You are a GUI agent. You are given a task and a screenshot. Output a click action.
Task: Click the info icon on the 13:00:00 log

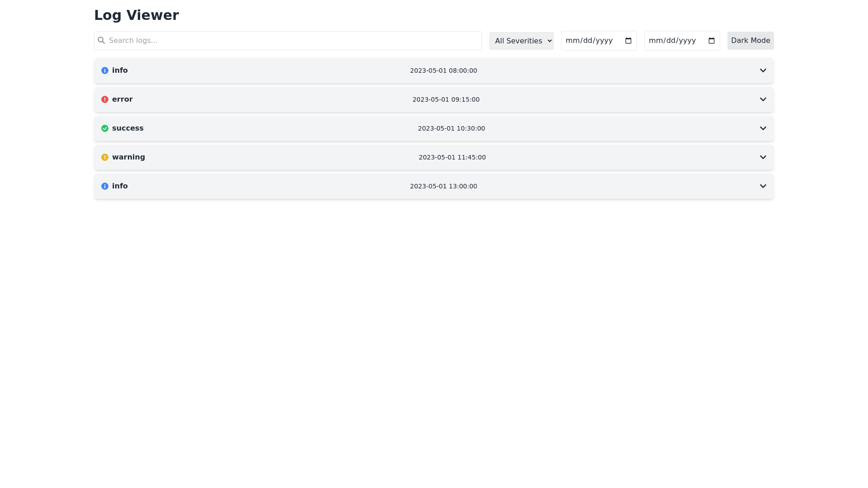coord(105,186)
